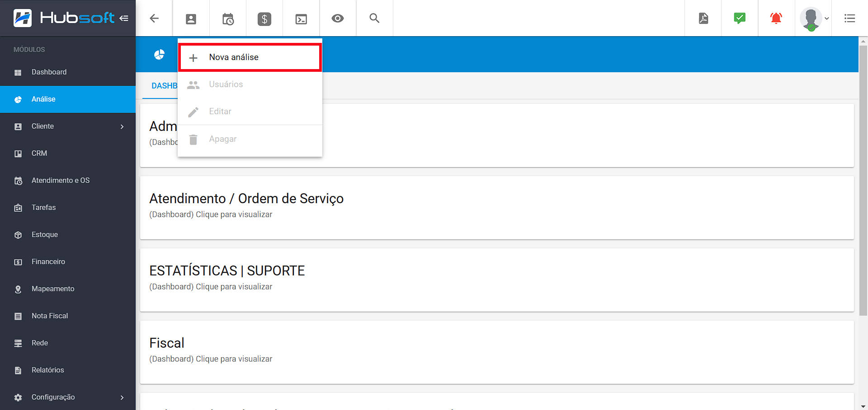Switch to the DASHBOARD tab

click(165, 86)
